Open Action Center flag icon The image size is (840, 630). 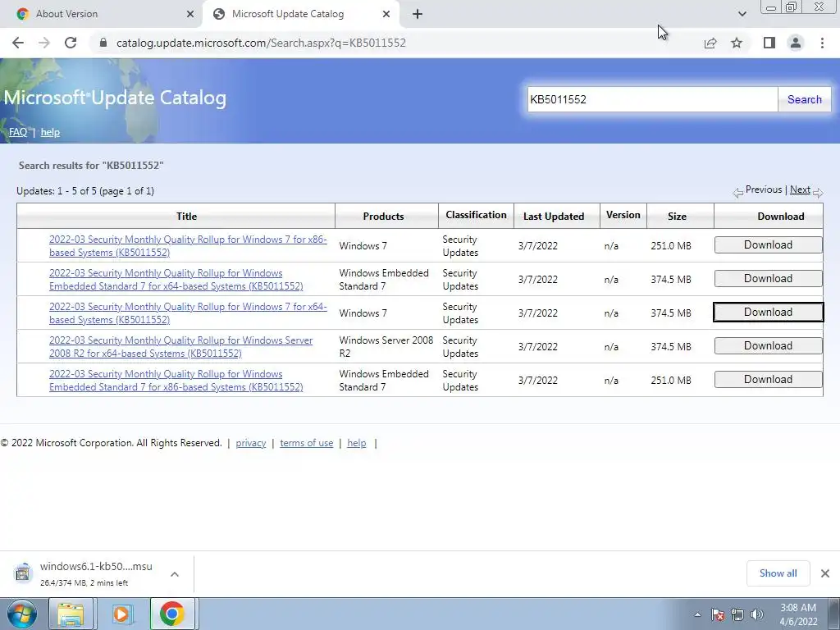718,614
